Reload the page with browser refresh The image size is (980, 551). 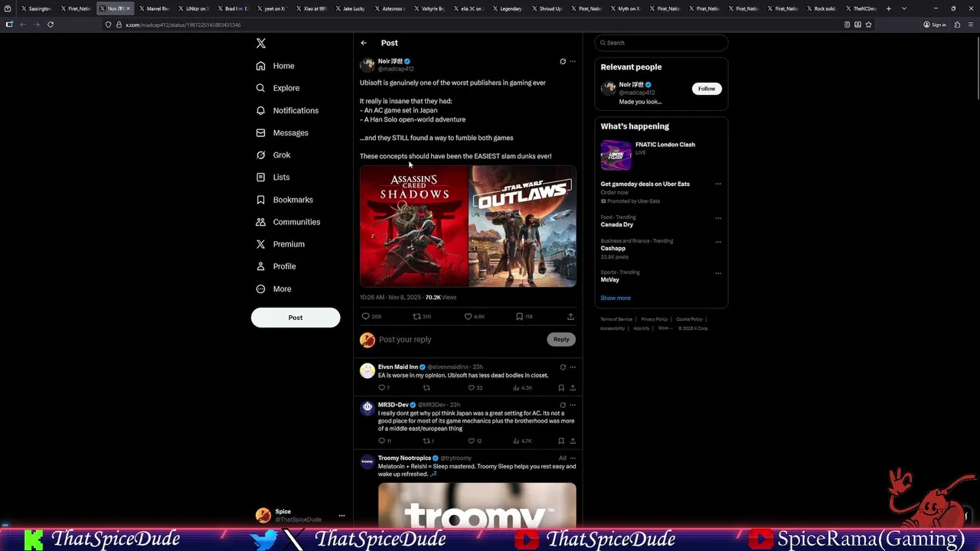[51, 24]
